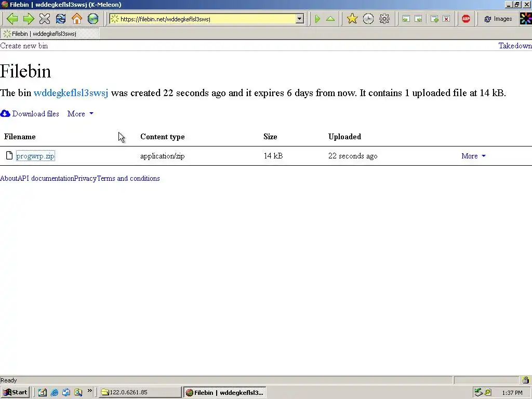Go forward with the green right arrow
The width and height of the screenshot is (532, 399).
[x=29, y=19]
